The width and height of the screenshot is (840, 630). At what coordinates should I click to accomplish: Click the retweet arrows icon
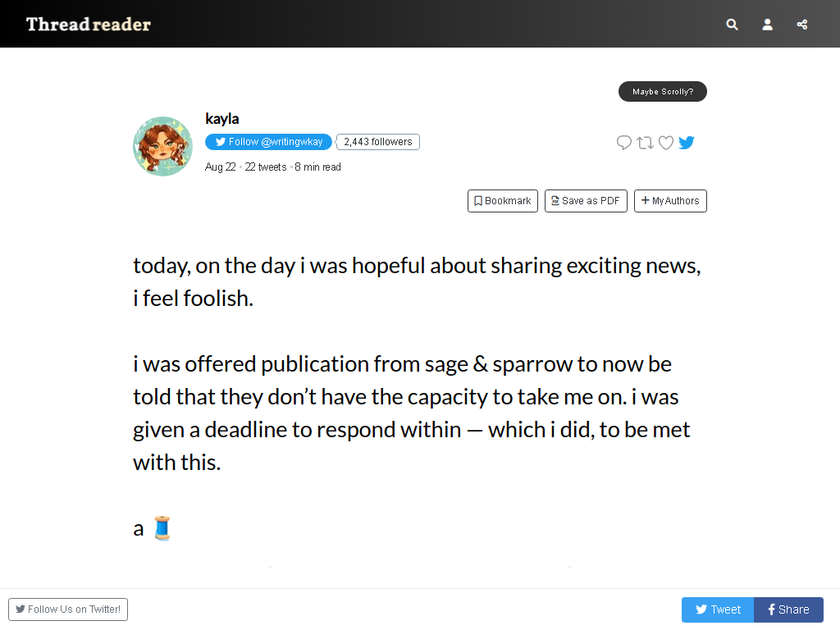point(645,143)
